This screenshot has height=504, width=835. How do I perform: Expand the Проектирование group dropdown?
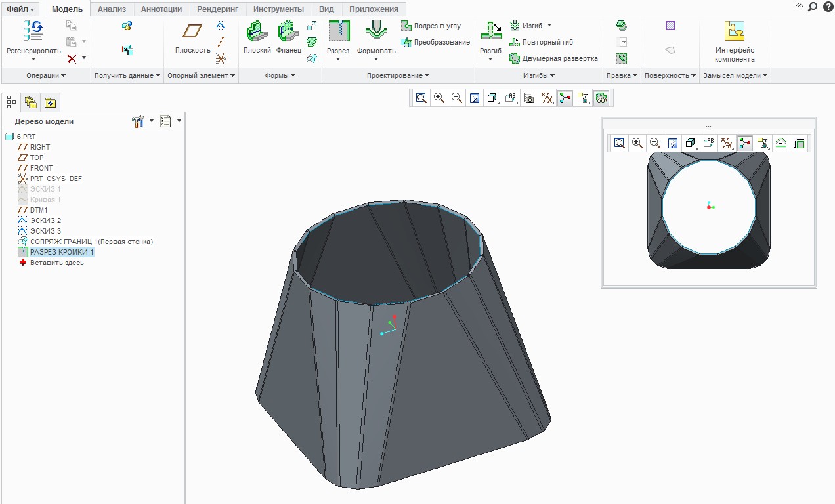[x=398, y=76]
